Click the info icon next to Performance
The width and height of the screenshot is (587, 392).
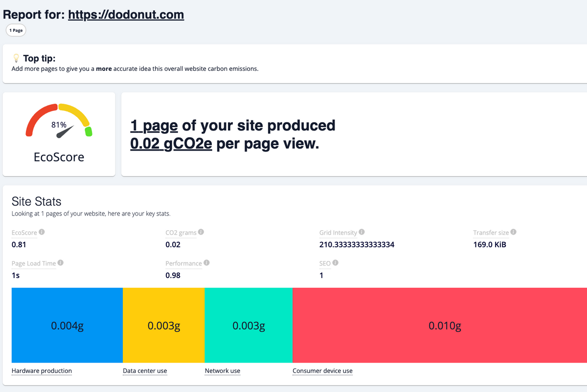(206, 263)
